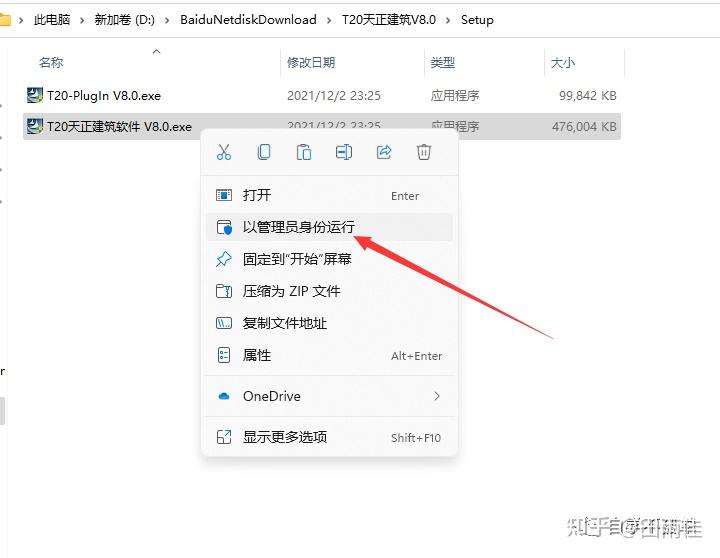Click the 应用程序 type of T20-PlugIn V8.0.exe

click(455, 96)
